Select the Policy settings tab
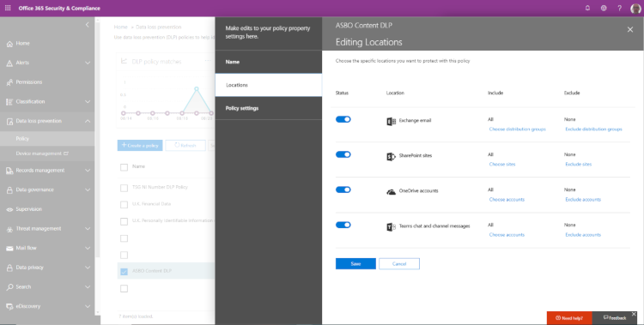Image resolution: width=644 pixels, height=325 pixels. [x=269, y=108]
